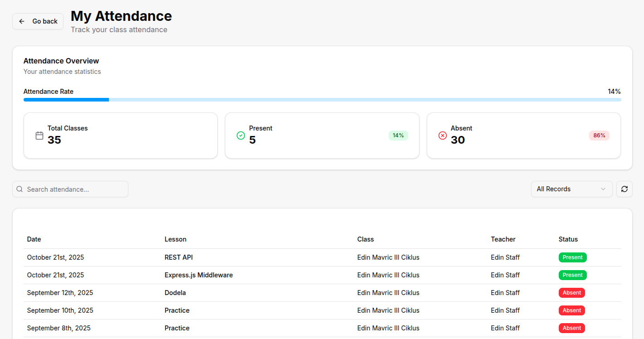Click the Absent badge for Dodela
Screen dimensions: 644x339
[x=571, y=293]
